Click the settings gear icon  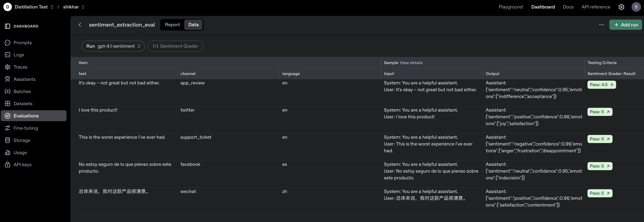click(x=621, y=7)
